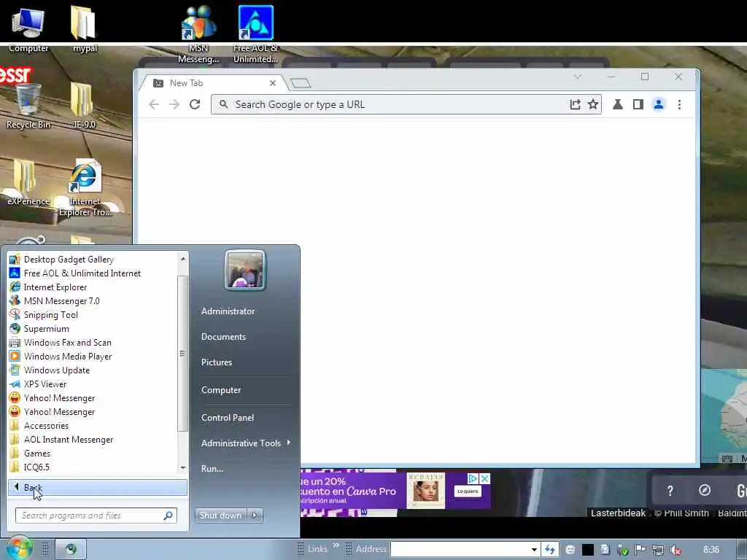Screen dimensions: 747x560
Task: Open the tab search chevron
Action: click(x=578, y=77)
